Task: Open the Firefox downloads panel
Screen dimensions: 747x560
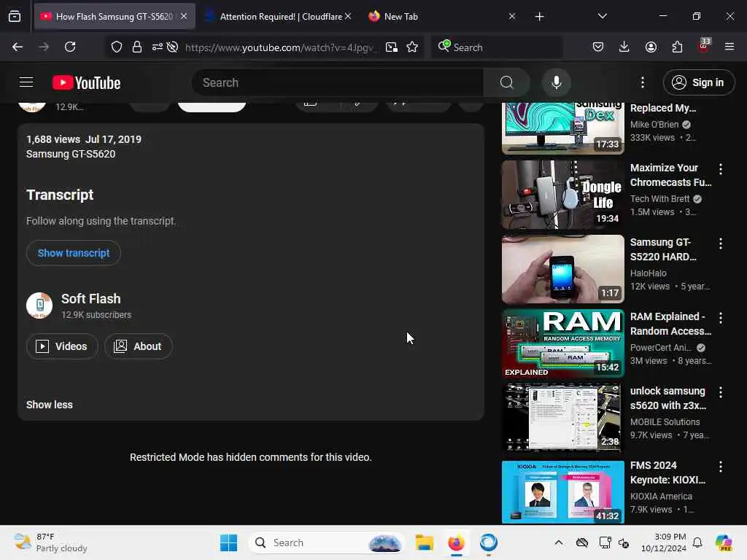Action: [624, 47]
